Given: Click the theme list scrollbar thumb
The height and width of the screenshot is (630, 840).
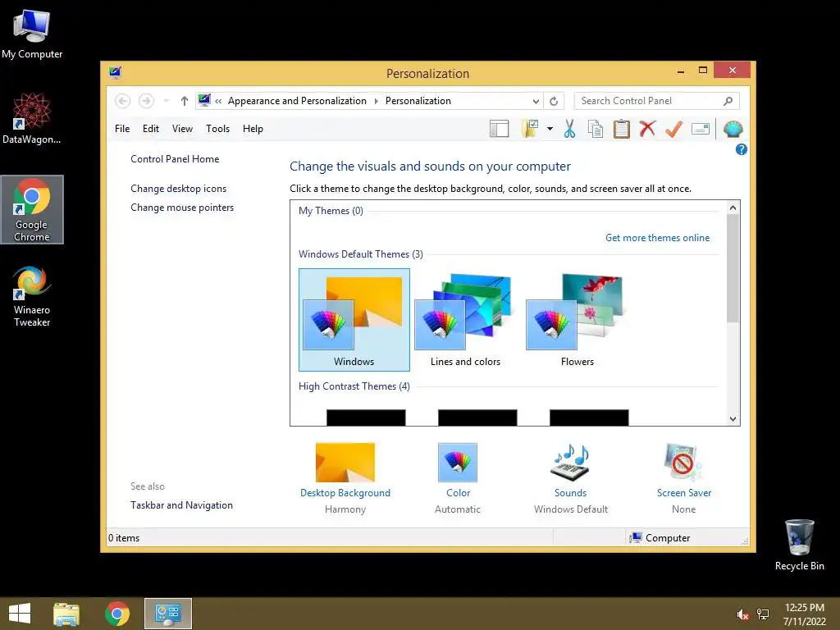Looking at the screenshot, I should 733,268.
